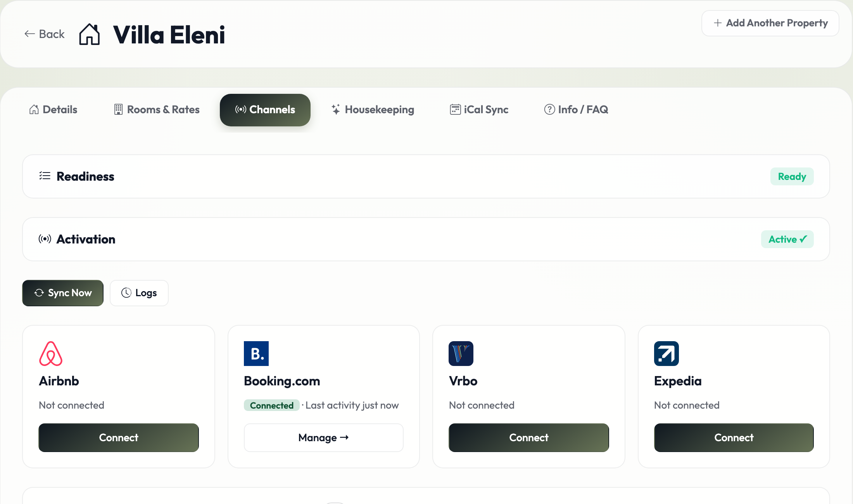Go back with the Back arrow

44,34
